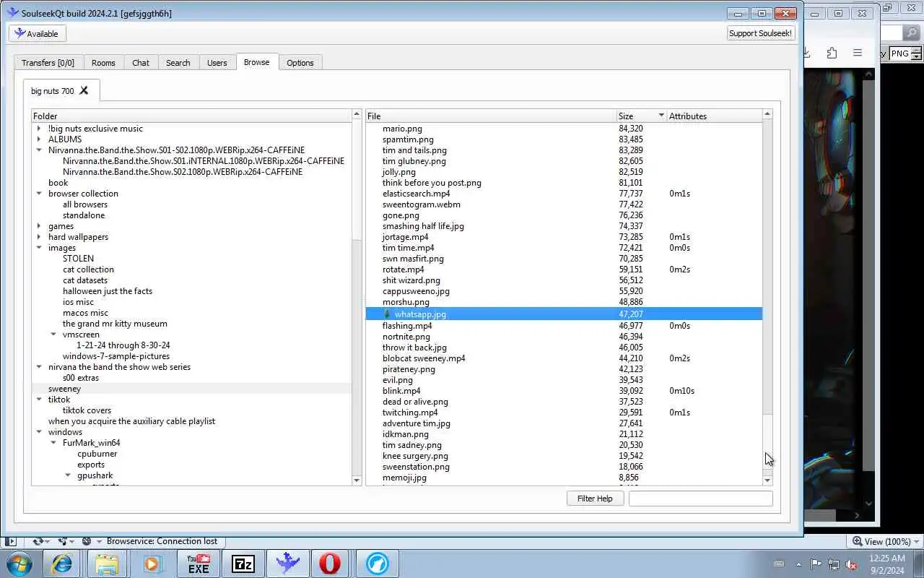The image size is (924, 578).
Task: Expand the ALBUMS folder
Action: 39,139
